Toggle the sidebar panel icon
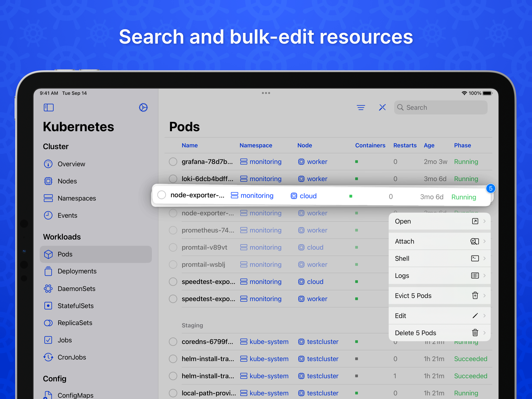This screenshot has height=399, width=532. coord(48,107)
